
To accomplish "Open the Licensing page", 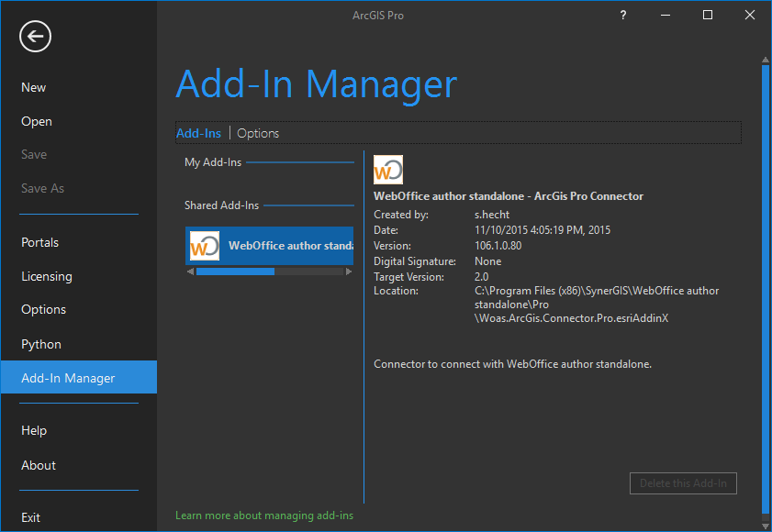I will pyautogui.click(x=47, y=276).
